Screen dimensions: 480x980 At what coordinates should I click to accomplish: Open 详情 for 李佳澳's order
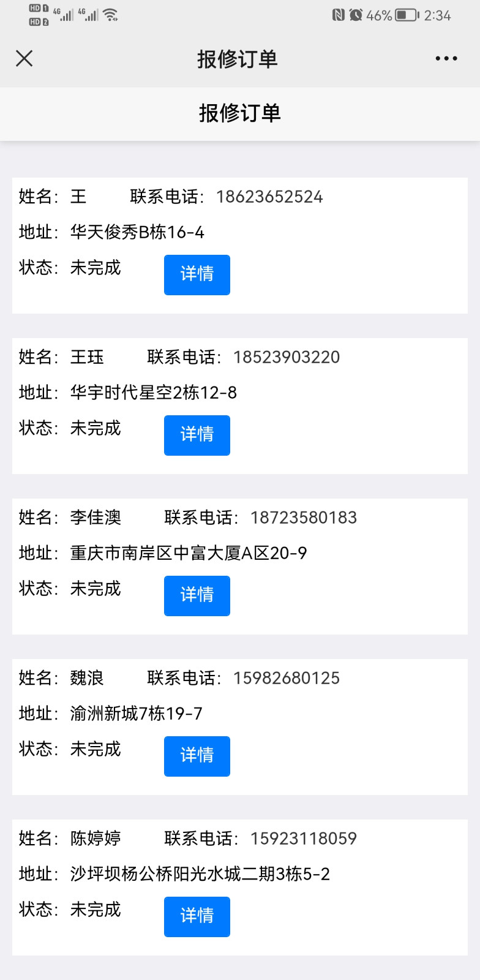pos(197,596)
